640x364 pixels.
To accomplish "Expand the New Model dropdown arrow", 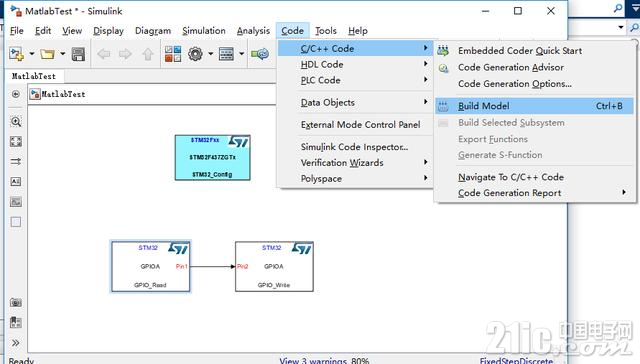I will [x=31, y=54].
